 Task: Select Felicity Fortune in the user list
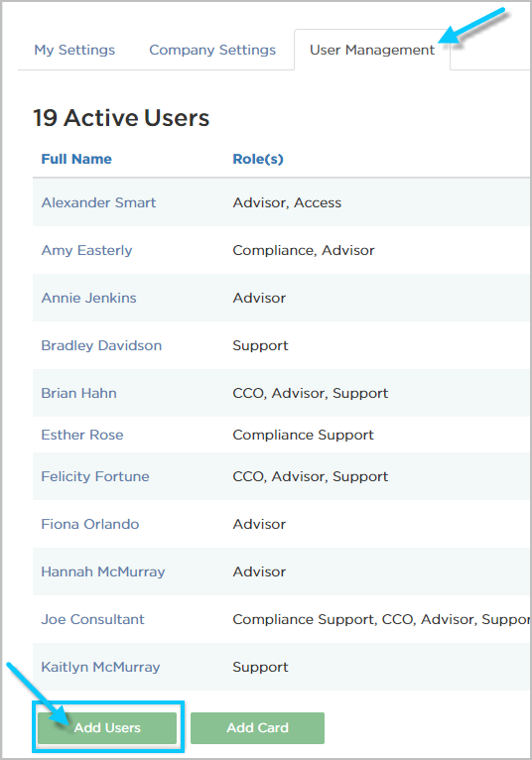[x=95, y=476]
